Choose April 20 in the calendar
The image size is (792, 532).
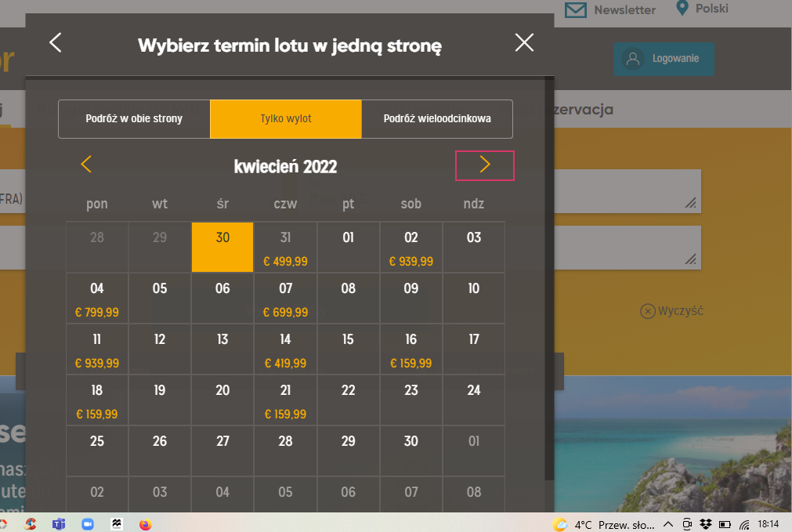click(x=222, y=400)
